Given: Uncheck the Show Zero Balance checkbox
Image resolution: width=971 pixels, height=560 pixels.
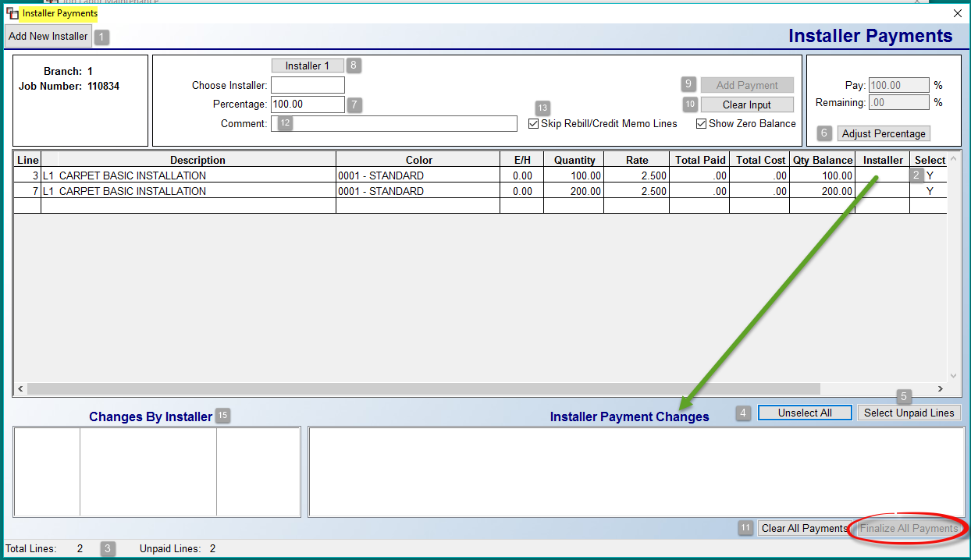Looking at the screenshot, I should [x=702, y=124].
